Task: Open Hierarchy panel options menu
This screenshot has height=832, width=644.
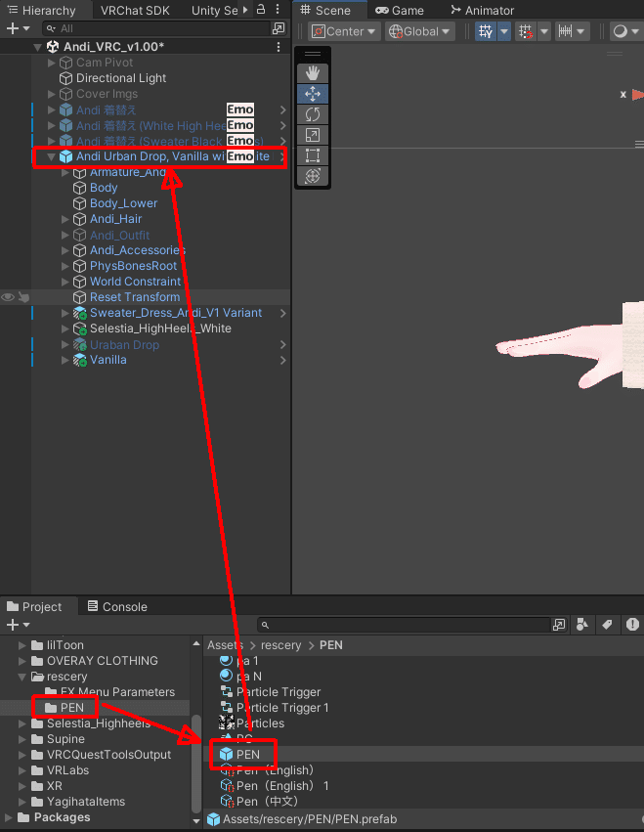Action: coord(278,10)
